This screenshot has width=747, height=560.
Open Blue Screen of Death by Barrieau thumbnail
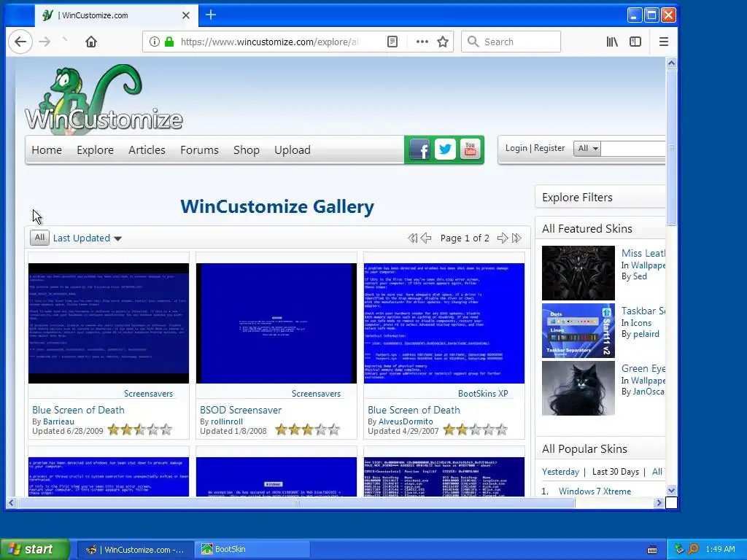(x=109, y=323)
